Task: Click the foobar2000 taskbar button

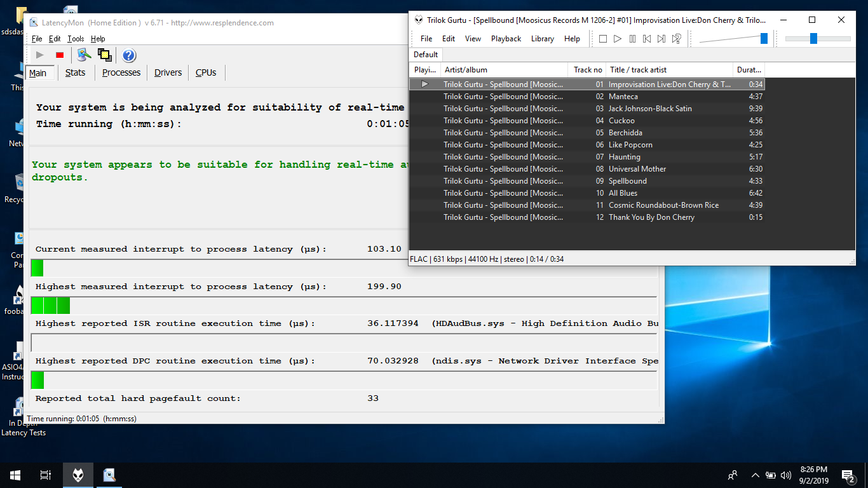Action: click(x=78, y=475)
